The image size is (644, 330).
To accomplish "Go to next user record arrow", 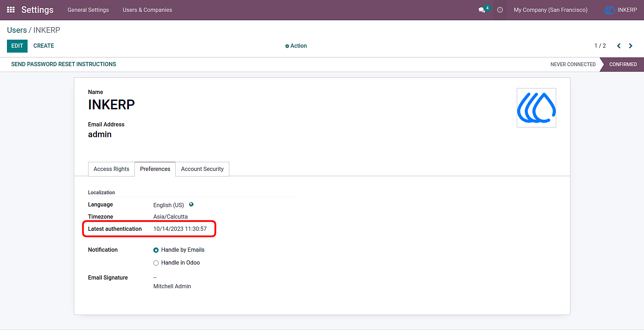I will point(630,46).
